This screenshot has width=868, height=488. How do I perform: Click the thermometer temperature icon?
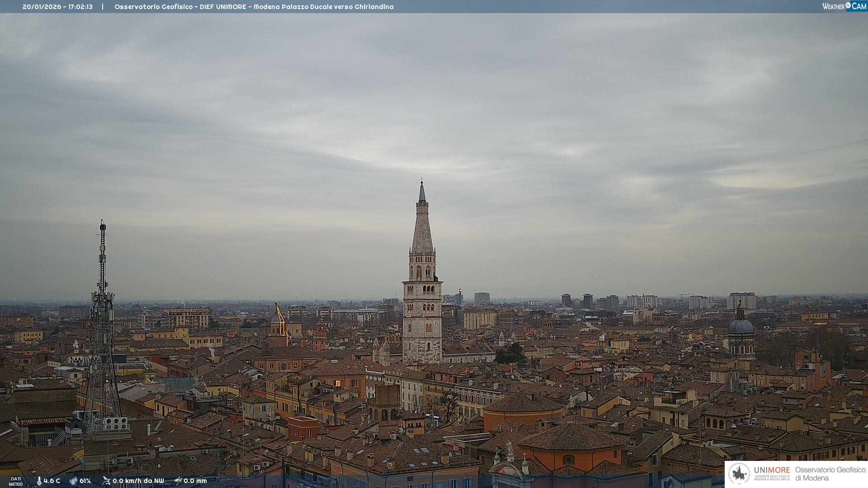click(x=39, y=481)
